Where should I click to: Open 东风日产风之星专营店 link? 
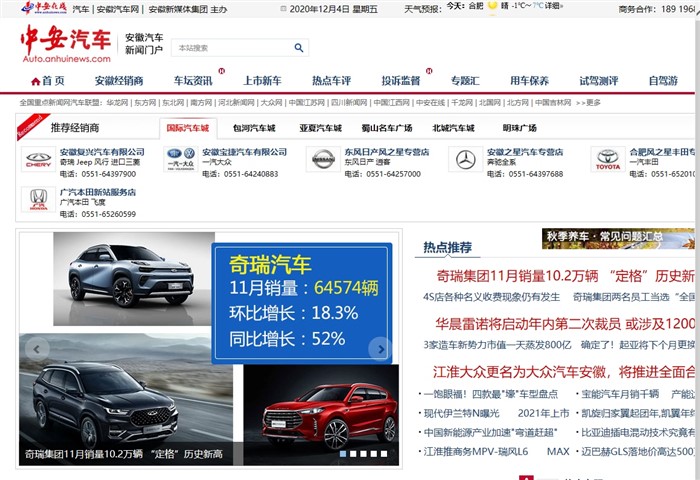[x=387, y=152]
